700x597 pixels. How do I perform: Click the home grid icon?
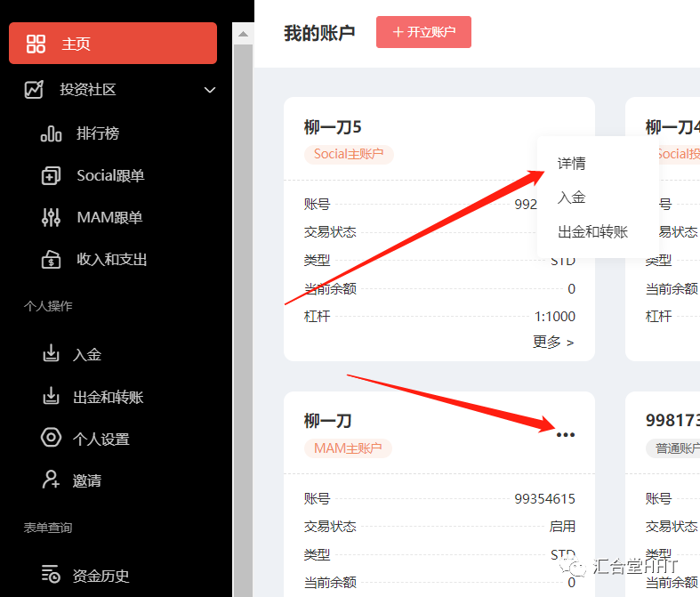coord(36,44)
